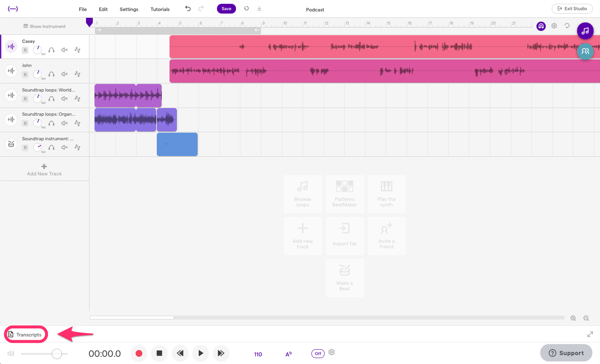
Task: Solo the Soundtrap loops World track
Action: (51, 99)
